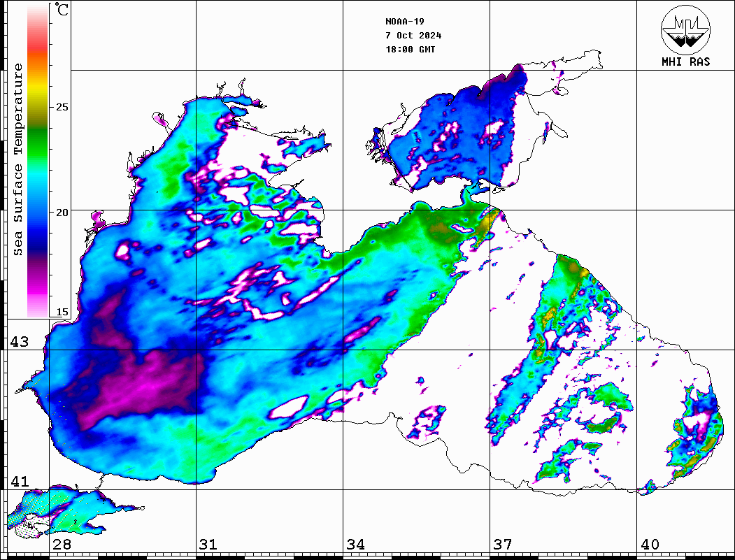Click the 'NOAA-19' satellite label
735x560 pixels.
pyautogui.click(x=404, y=22)
